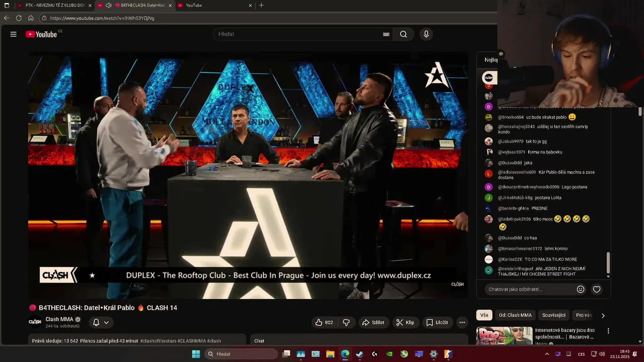The image size is (644, 362).
Task: Open more actions three-dot menu under video
Action: (462, 322)
